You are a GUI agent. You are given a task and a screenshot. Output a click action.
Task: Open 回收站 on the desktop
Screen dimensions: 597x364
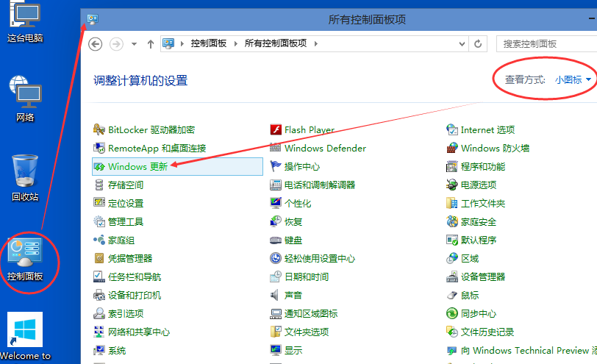(x=26, y=176)
